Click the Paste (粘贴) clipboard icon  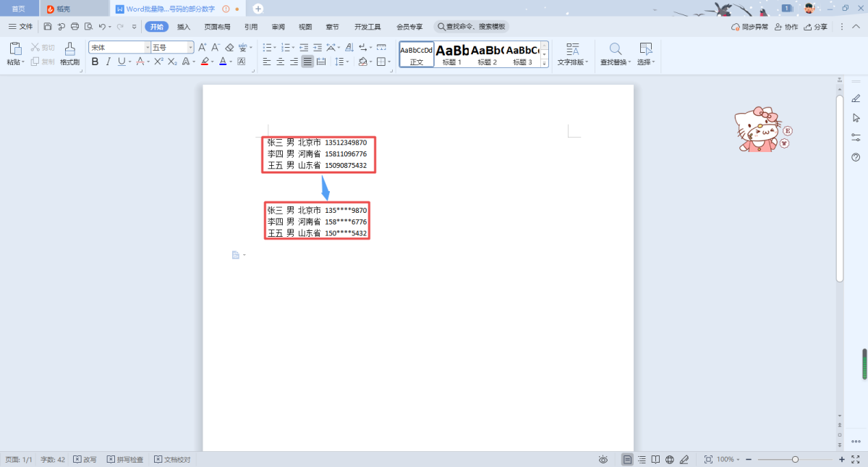tap(15, 49)
